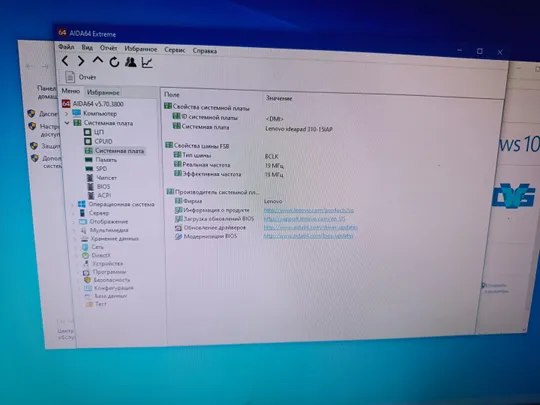The image size is (540, 405).
Task: Select the Фирма row
Action: point(189,201)
